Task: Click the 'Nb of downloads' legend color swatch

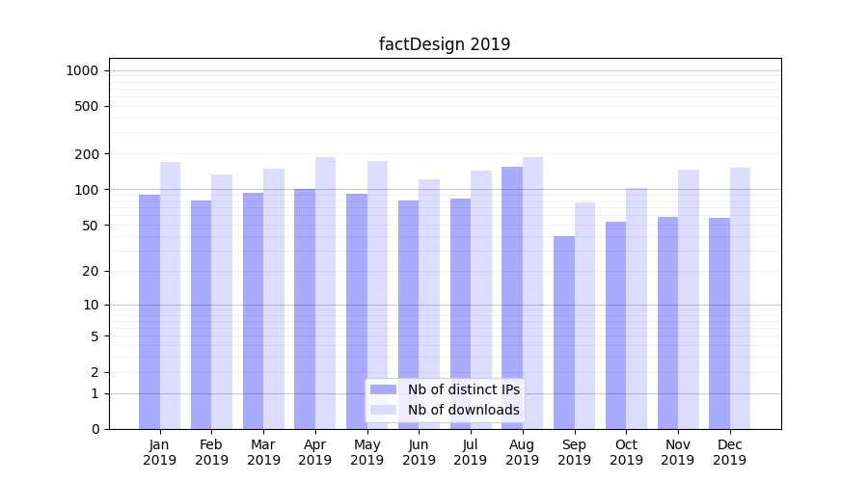Action: click(x=383, y=410)
